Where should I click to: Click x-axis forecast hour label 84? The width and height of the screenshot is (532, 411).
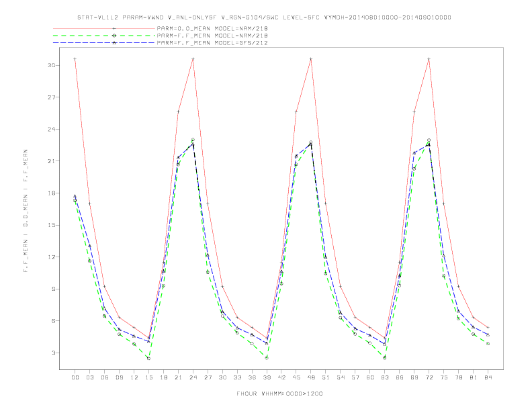click(x=488, y=377)
